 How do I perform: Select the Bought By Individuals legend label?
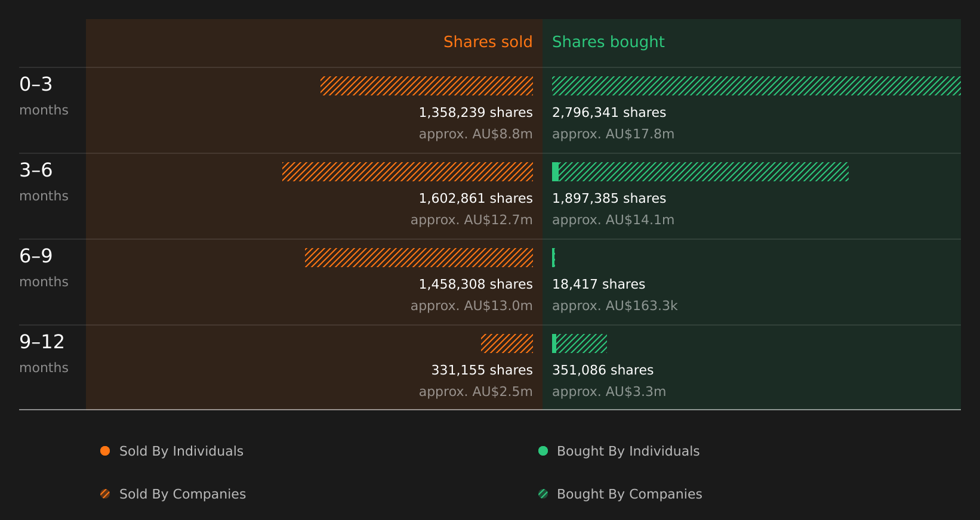point(628,451)
